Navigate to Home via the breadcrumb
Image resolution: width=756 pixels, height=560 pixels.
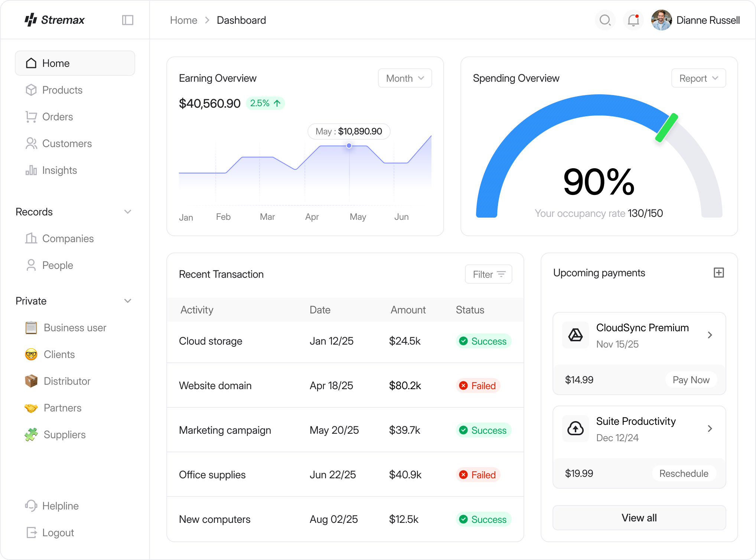(x=183, y=20)
